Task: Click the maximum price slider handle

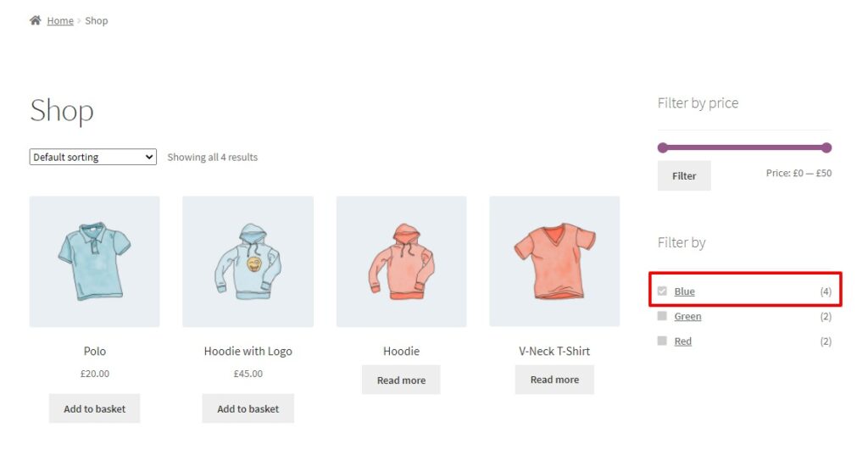Action: coord(826,147)
